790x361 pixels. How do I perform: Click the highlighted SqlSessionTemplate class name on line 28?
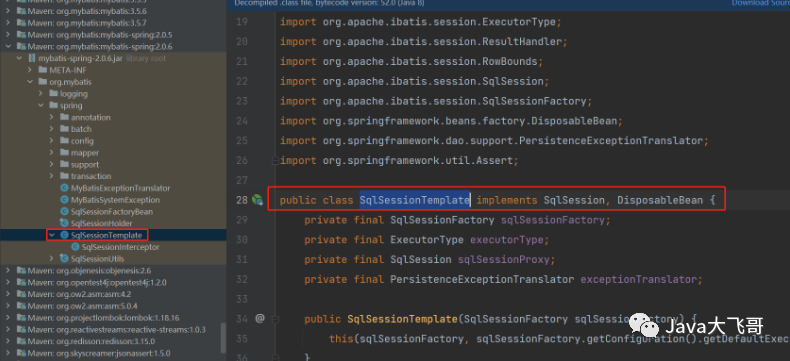coord(415,200)
